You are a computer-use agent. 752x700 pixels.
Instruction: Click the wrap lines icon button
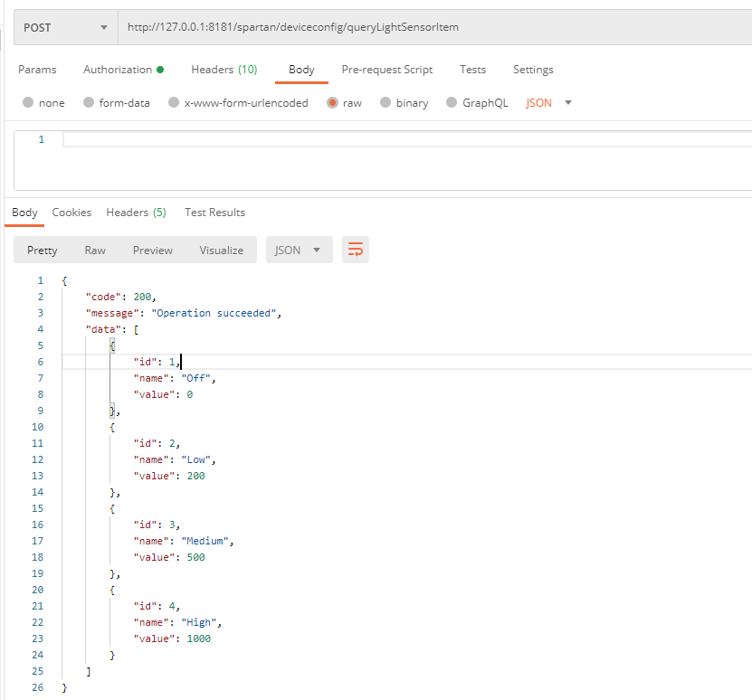(356, 251)
